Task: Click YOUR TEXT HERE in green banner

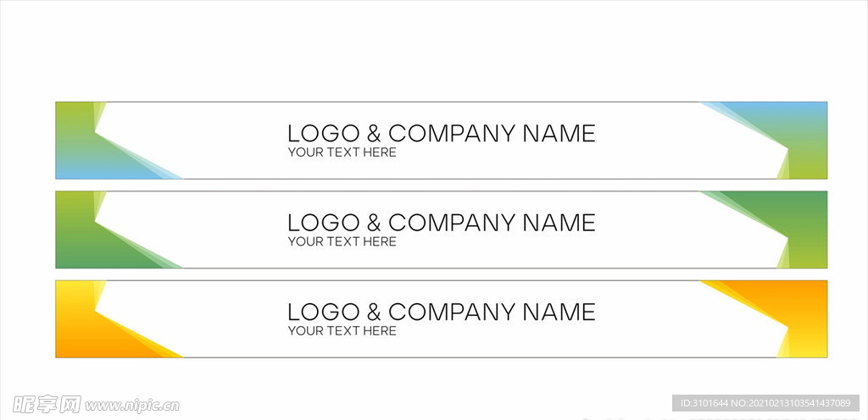Action: (x=342, y=241)
